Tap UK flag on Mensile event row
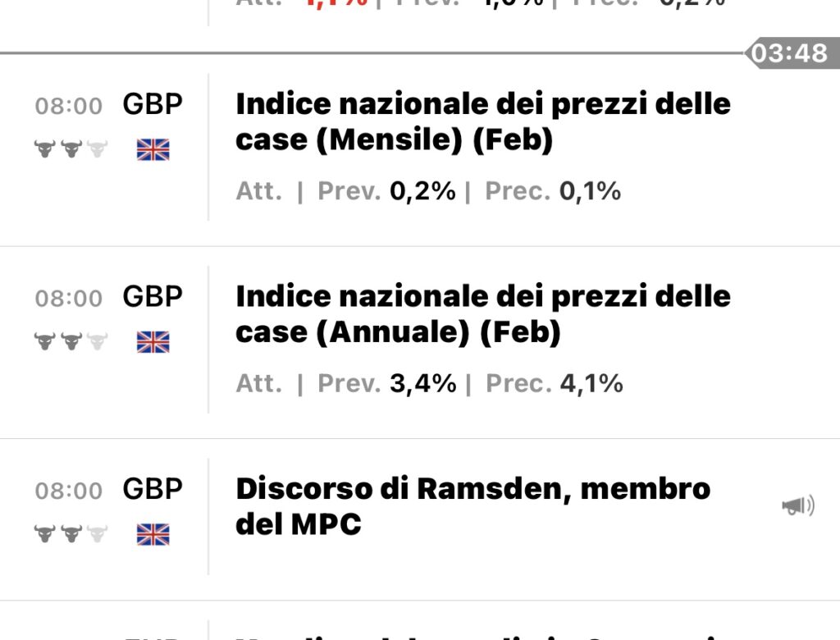The image size is (840, 640). (x=153, y=149)
